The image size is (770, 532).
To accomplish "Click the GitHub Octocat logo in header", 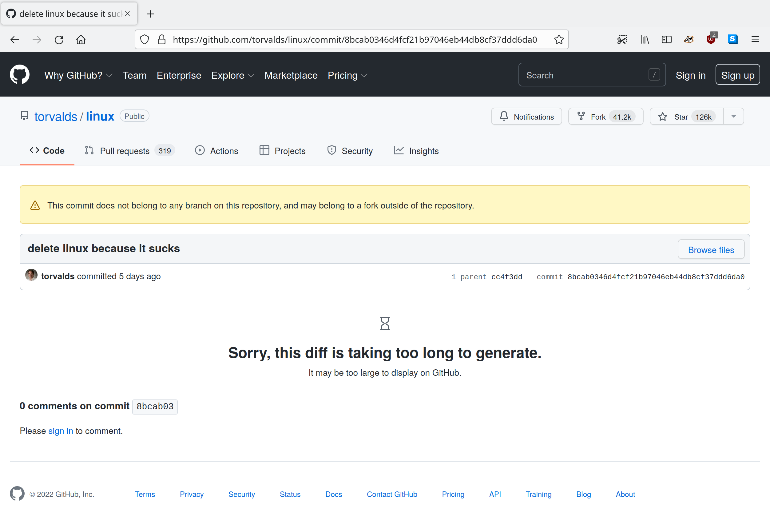I will point(20,75).
